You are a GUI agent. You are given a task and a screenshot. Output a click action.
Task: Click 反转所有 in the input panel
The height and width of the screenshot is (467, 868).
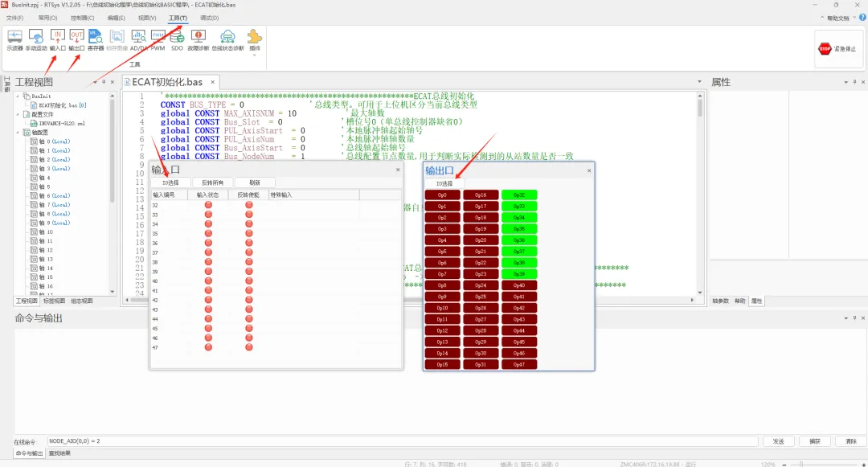click(212, 182)
